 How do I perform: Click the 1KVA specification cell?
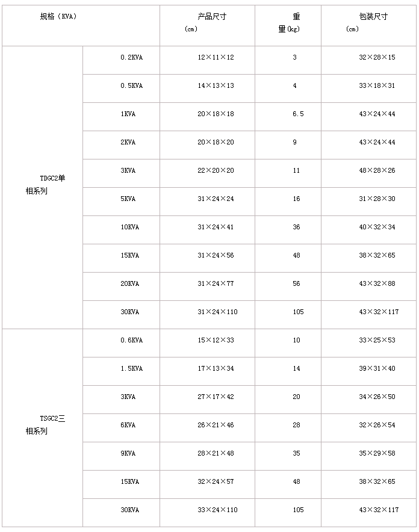coord(128,114)
